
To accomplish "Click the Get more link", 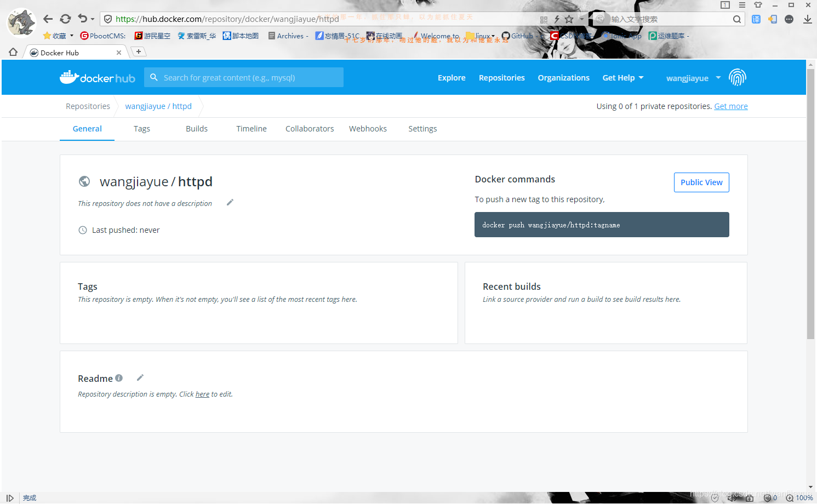I will click(730, 106).
